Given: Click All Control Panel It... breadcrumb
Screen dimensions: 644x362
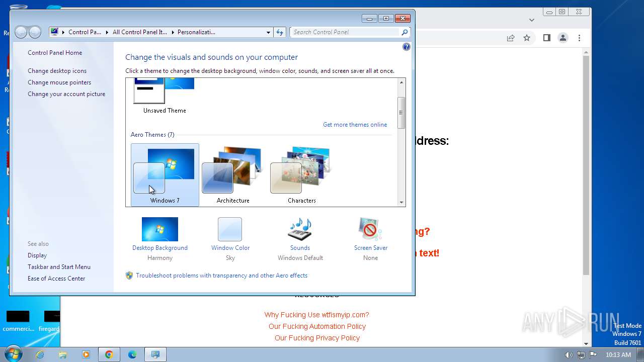Looking at the screenshot, I should [139, 32].
